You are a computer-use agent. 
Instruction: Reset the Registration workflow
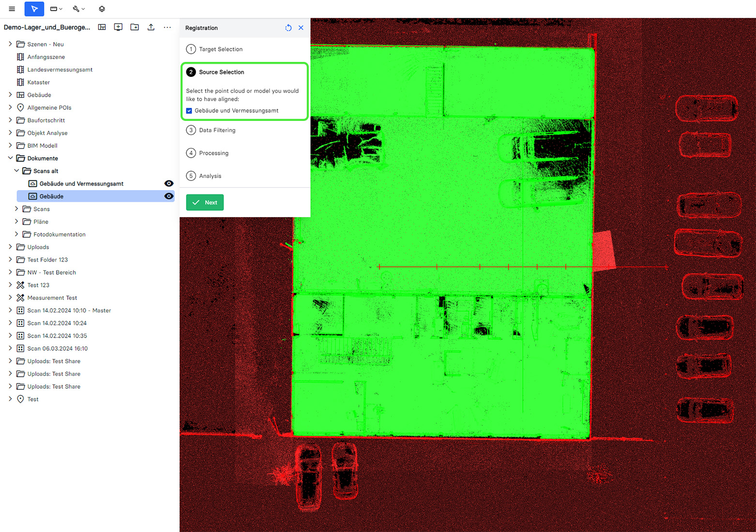(x=288, y=28)
